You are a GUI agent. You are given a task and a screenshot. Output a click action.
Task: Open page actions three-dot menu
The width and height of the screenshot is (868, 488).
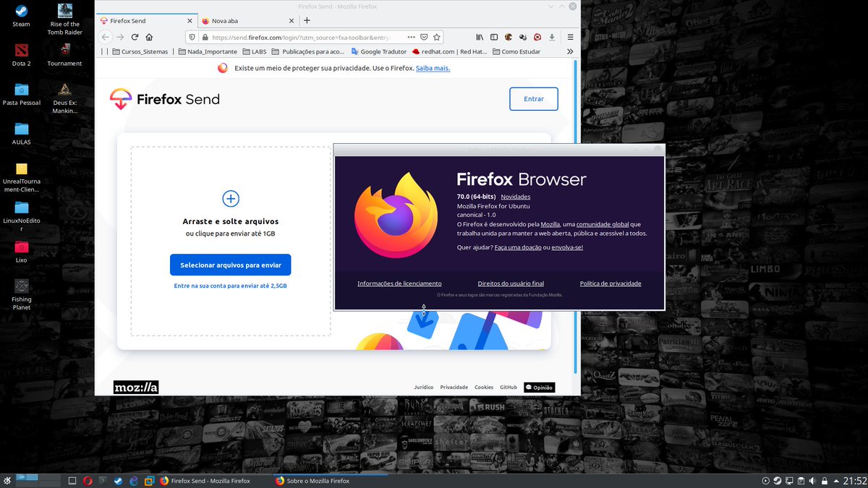tap(412, 37)
